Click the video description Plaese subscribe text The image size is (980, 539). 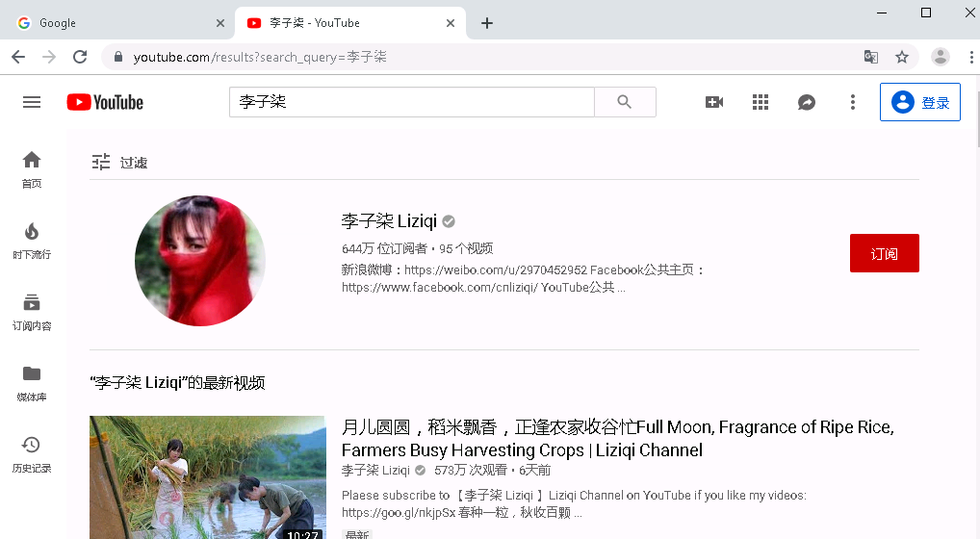[574, 504]
